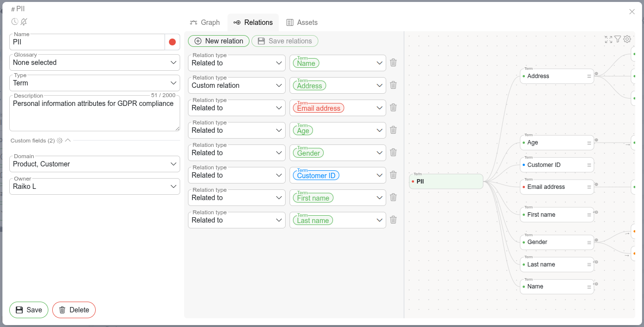Expand the Gender node connections
The image size is (644, 327).
coord(596,240)
